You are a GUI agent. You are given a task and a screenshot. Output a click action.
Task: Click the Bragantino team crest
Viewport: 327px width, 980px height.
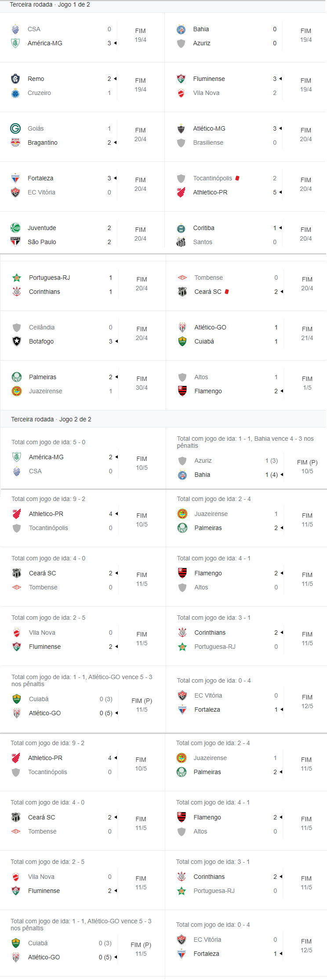tap(15, 143)
